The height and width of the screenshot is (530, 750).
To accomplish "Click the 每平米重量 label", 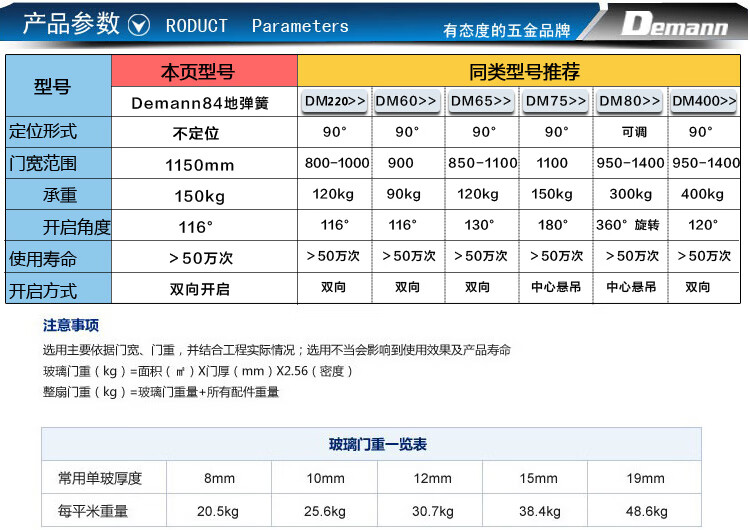I will coord(93,511).
